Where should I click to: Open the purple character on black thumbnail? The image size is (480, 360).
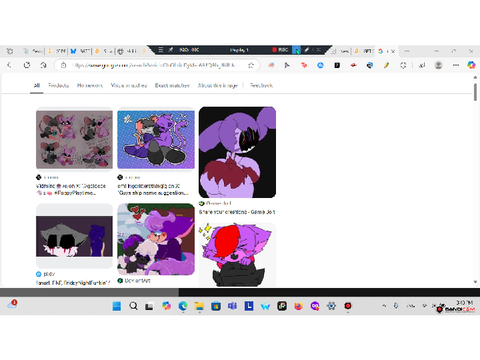point(237,152)
